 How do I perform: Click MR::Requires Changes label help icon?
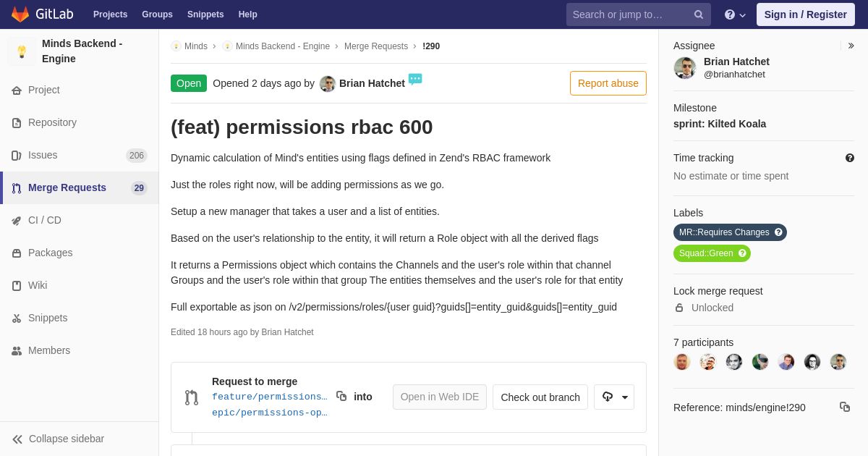point(778,232)
